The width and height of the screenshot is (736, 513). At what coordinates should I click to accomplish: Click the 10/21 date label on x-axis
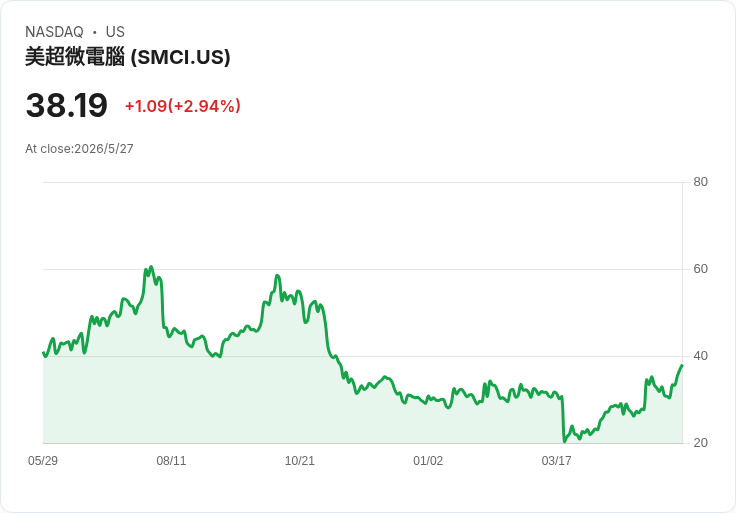pyautogui.click(x=299, y=460)
